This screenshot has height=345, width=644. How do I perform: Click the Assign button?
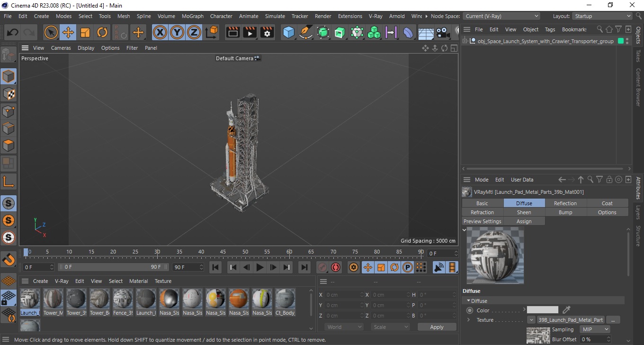[524, 221]
